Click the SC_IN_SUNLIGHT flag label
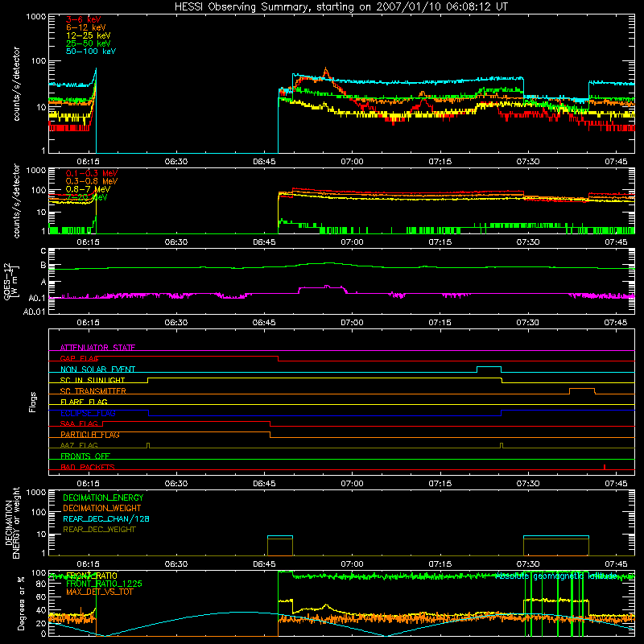The height and width of the screenshot is (644, 644). click(93, 380)
